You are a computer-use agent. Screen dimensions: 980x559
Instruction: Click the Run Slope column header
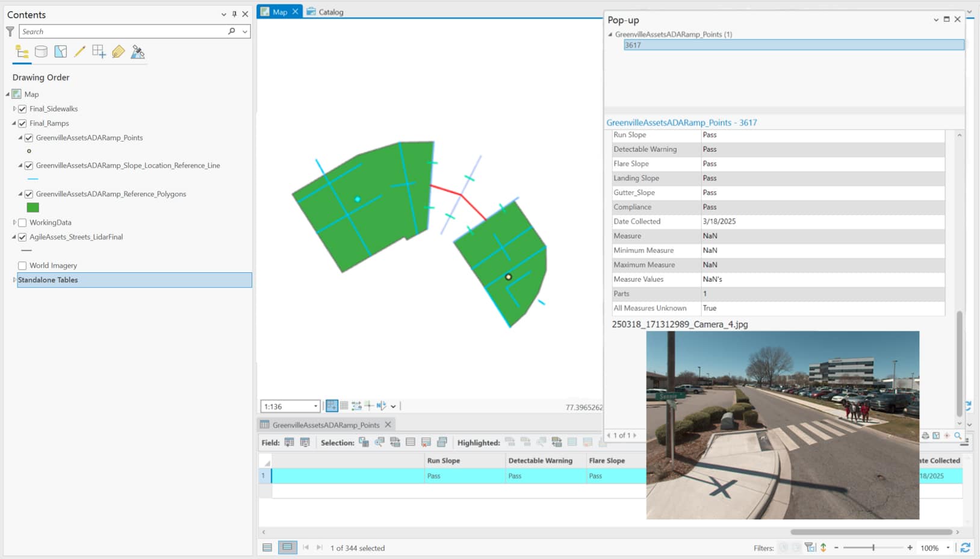(444, 461)
